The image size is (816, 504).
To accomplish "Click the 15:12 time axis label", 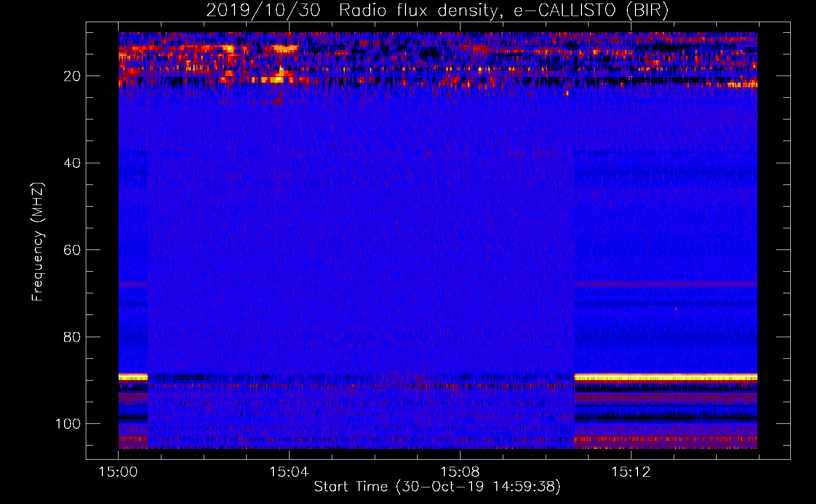I will (x=631, y=472).
